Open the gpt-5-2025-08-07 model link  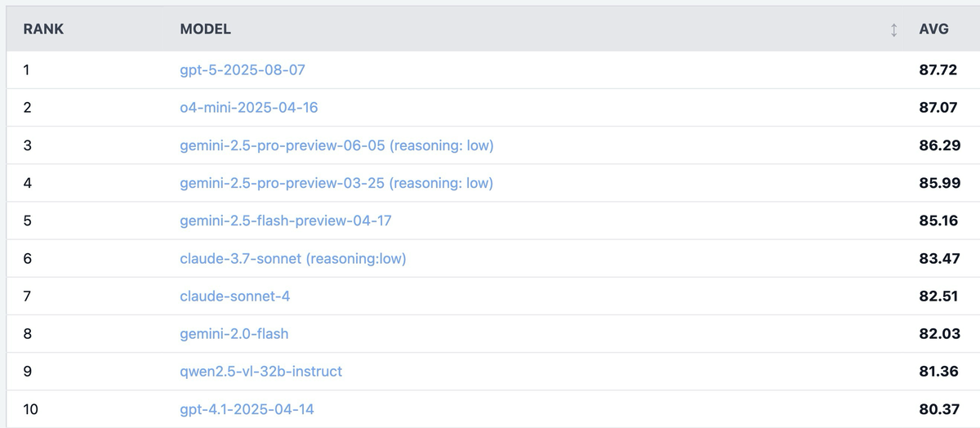[243, 70]
